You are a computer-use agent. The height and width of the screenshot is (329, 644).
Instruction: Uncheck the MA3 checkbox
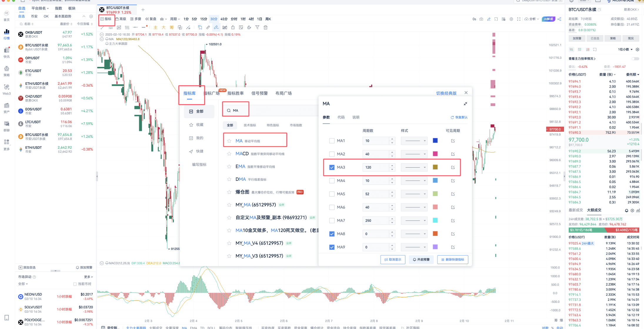[332, 167]
